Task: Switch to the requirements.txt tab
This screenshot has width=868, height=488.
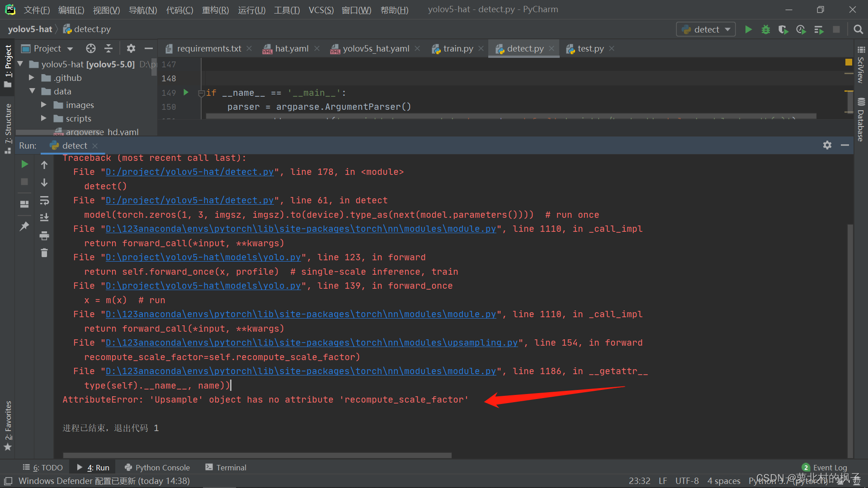Action: 209,48
